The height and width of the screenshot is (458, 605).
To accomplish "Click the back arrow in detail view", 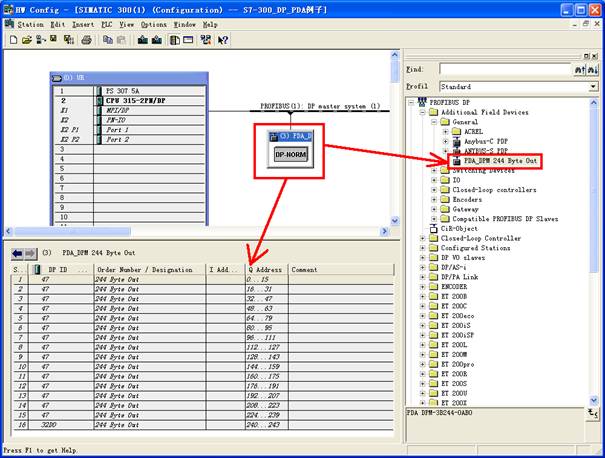I will (x=17, y=254).
